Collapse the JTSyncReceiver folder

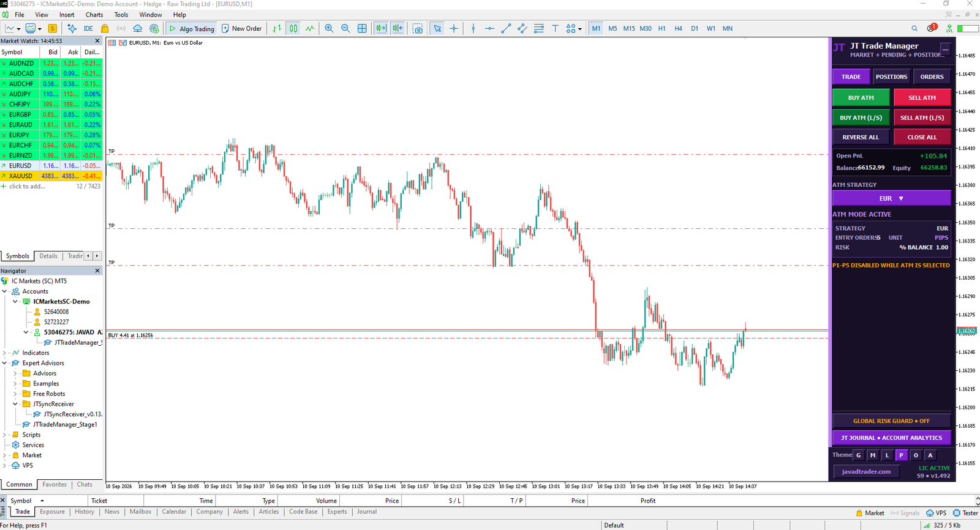point(15,404)
